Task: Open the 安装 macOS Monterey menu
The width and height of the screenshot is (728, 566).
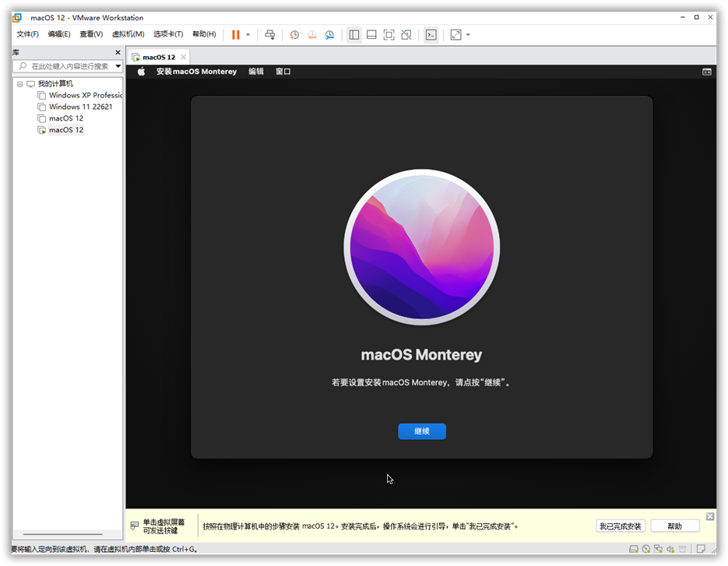Action: (196, 72)
